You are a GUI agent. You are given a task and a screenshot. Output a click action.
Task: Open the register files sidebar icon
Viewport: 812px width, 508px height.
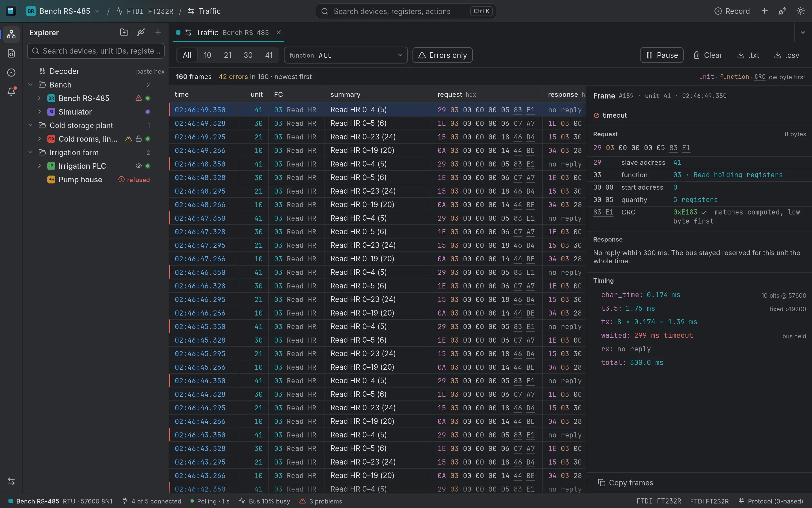11,53
